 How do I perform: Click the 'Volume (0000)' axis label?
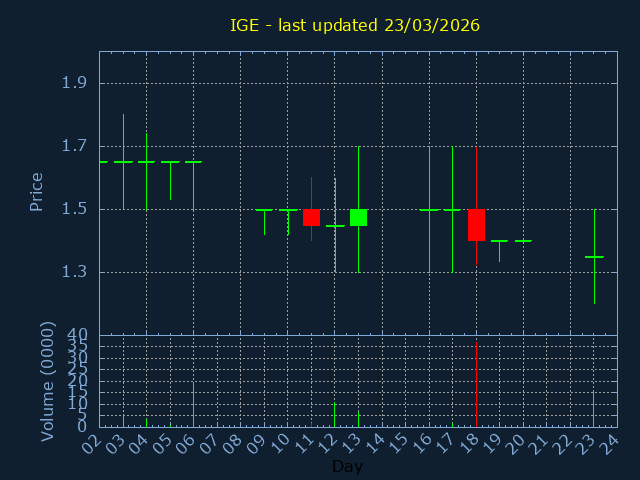47,381
